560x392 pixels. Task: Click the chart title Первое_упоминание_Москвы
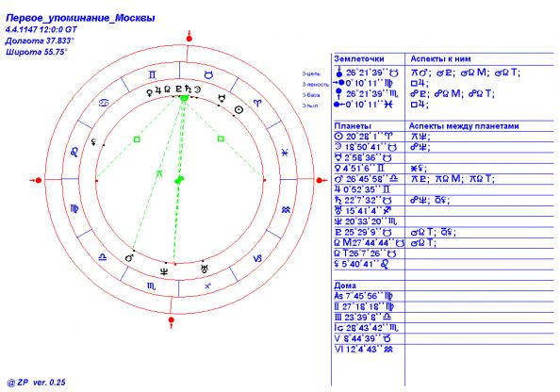[80, 18]
